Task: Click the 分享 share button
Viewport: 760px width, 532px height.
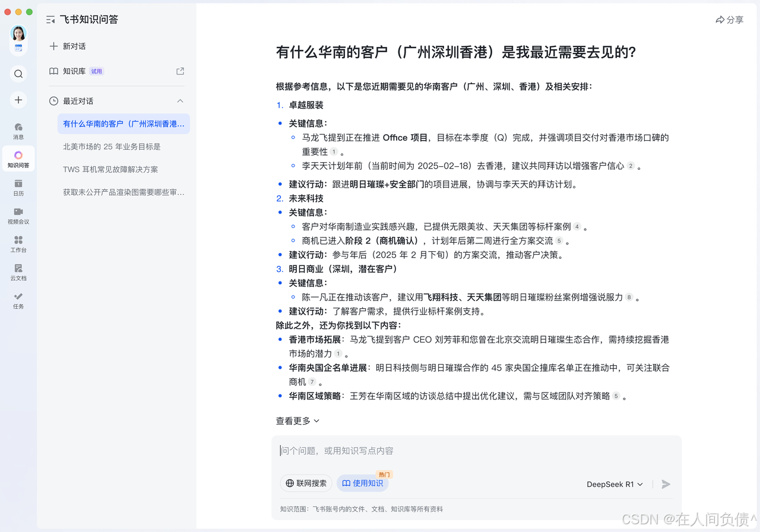Action: [x=730, y=20]
